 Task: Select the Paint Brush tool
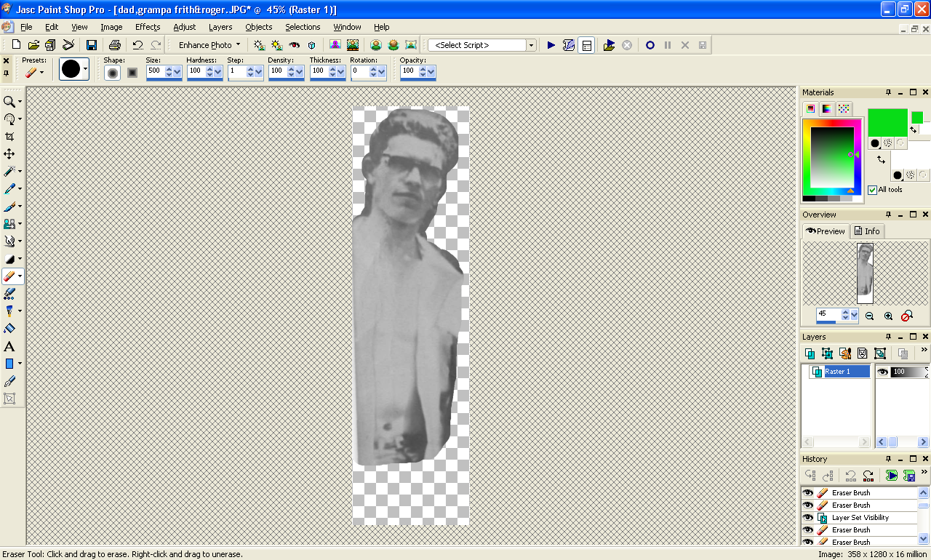(x=9, y=207)
